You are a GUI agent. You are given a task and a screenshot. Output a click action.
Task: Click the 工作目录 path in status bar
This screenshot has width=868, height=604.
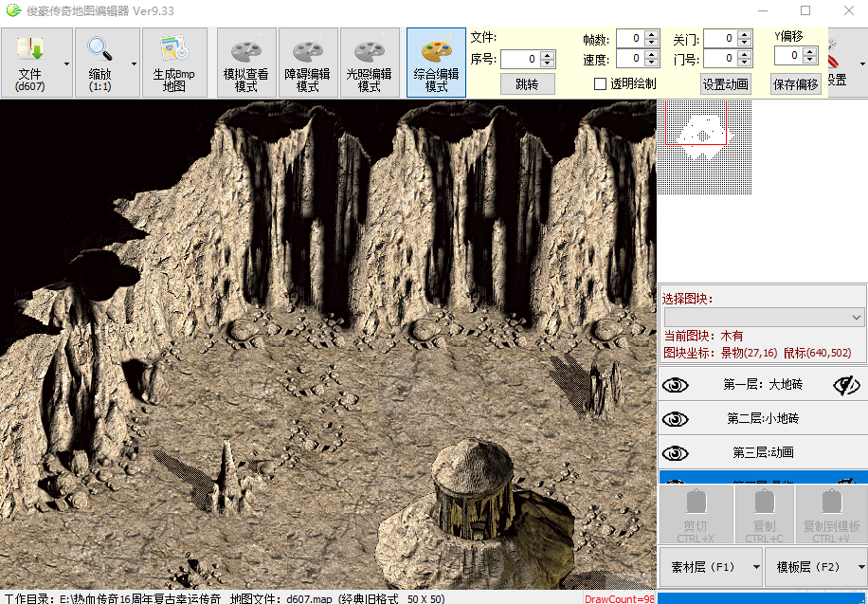(x=113, y=598)
